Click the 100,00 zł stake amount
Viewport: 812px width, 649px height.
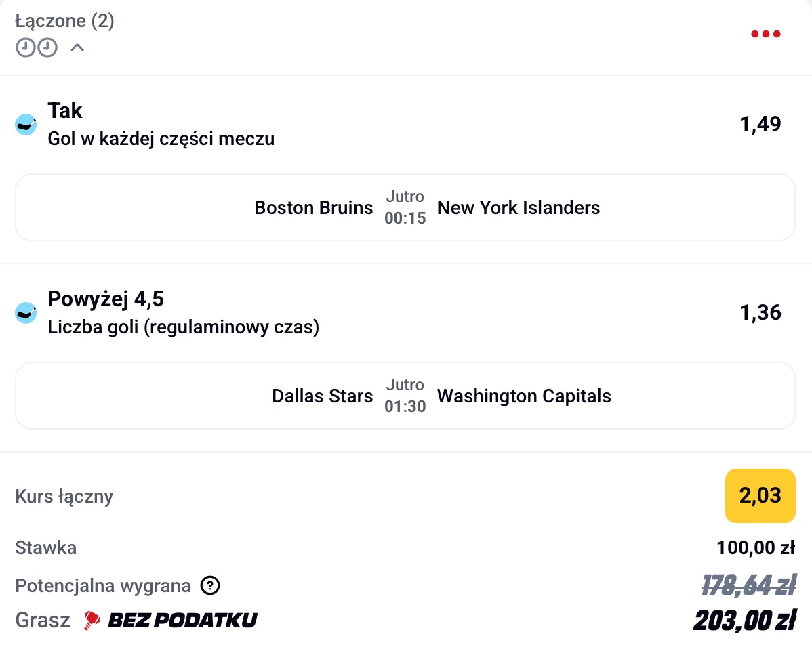(x=755, y=547)
